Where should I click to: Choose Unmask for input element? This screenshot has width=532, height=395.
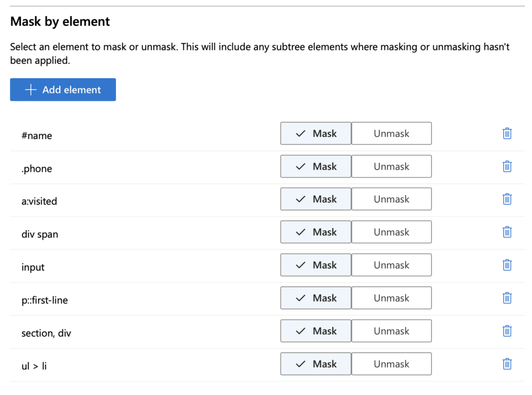click(391, 265)
